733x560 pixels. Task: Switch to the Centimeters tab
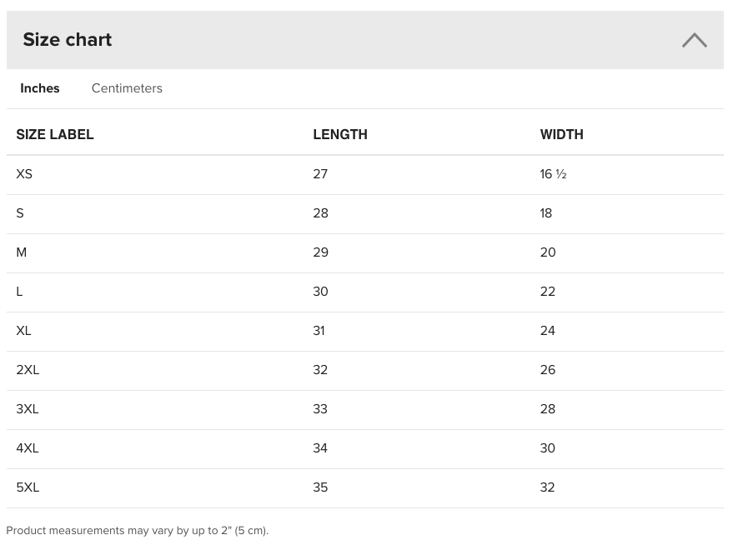pos(127,88)
